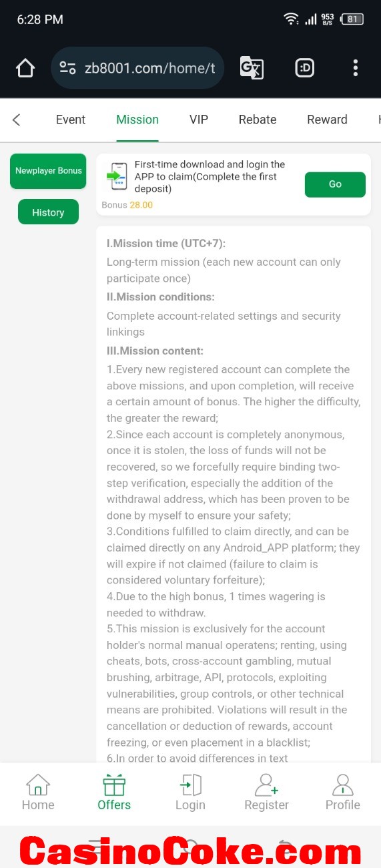Tap the Google Translate icon

coord(252,68)
